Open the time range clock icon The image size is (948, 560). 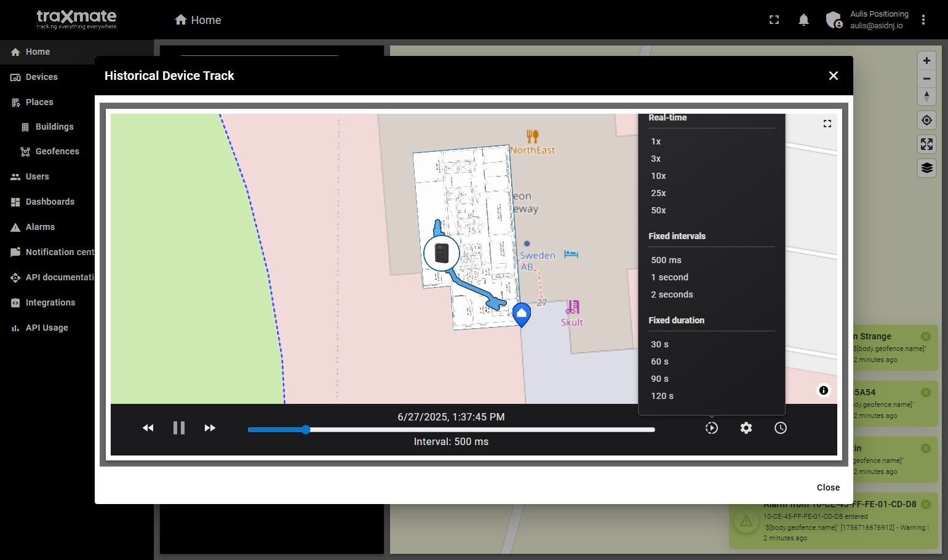click(781, 428)
